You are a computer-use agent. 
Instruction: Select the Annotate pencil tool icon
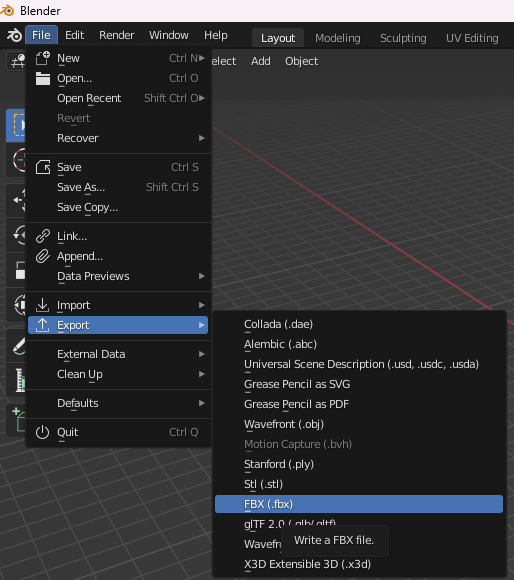click(x=17, y=346)
